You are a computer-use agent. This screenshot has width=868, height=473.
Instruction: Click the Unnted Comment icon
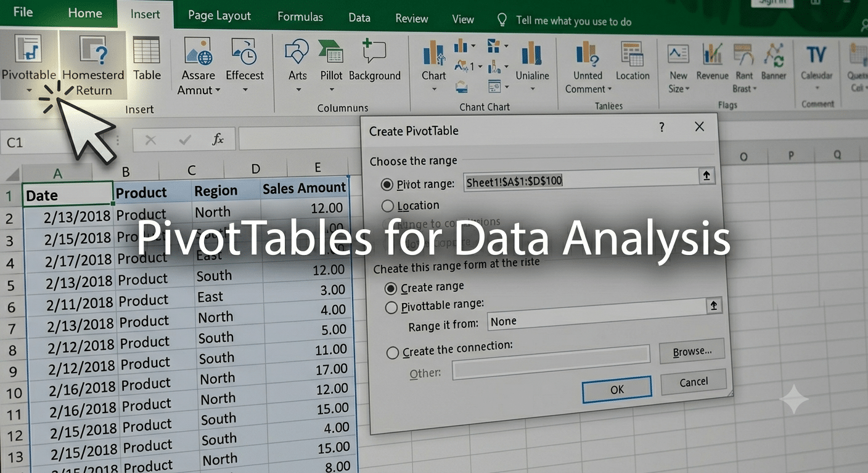pos(588,54)
